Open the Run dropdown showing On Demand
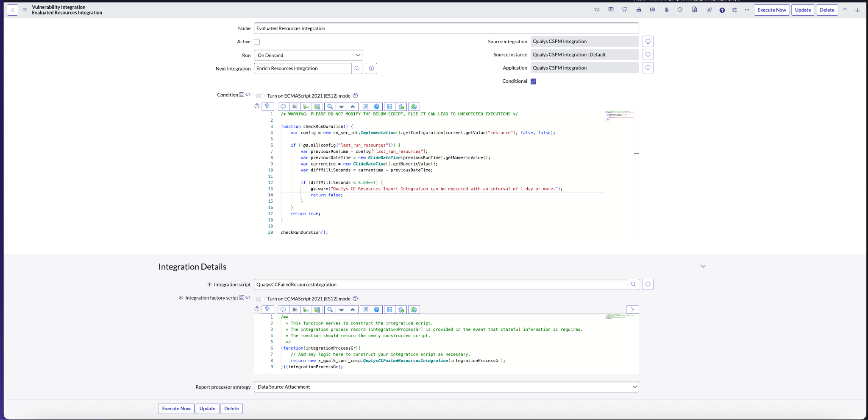Screen dimensions: 868x420 pyautogui.click(x=308, y=55)
